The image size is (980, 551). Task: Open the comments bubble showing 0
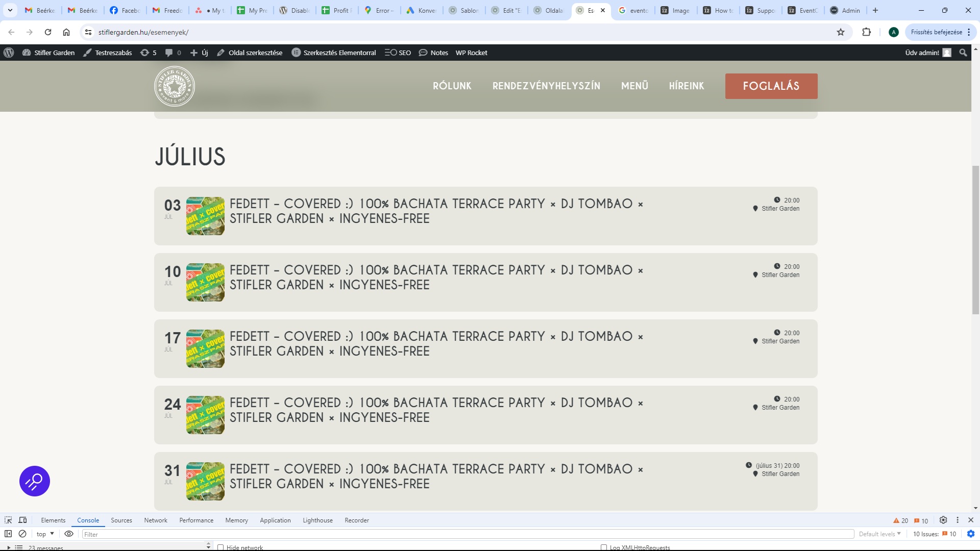tap(173, 53)
